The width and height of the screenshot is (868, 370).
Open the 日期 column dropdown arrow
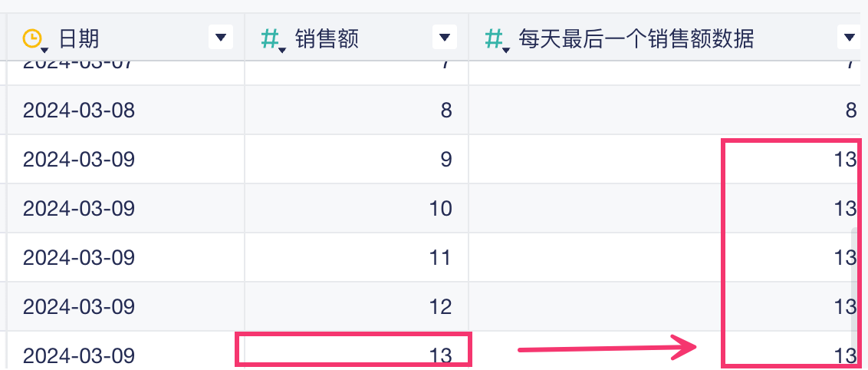221,37
